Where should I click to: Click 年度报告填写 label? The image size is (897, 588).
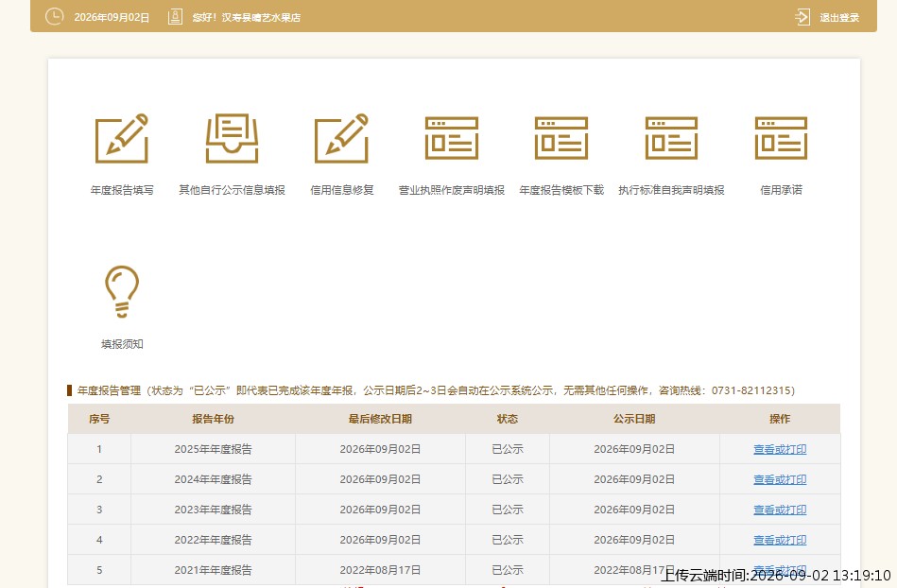click(x=122, y=190)
